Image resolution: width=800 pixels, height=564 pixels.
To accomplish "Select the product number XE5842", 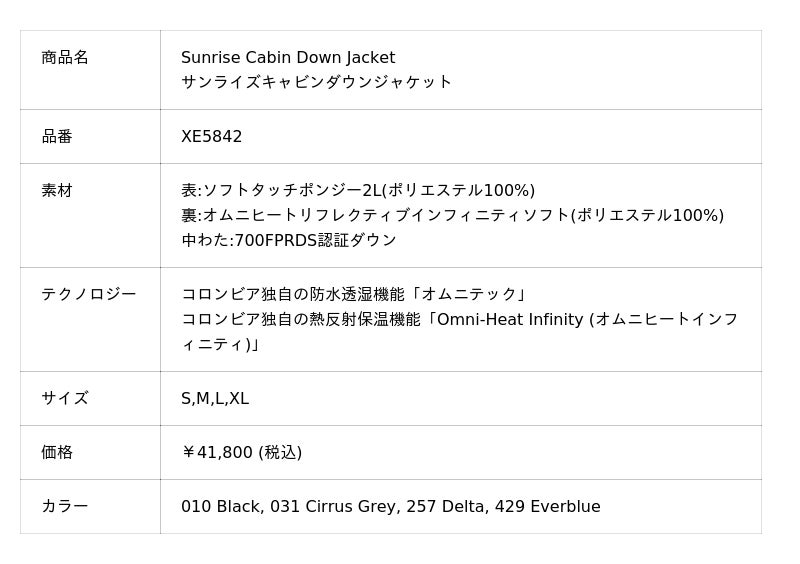I will pos(211,136).
